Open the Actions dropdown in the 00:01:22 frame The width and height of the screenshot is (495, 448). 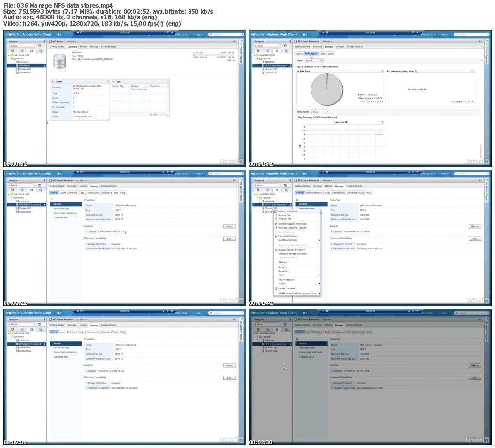81,181
